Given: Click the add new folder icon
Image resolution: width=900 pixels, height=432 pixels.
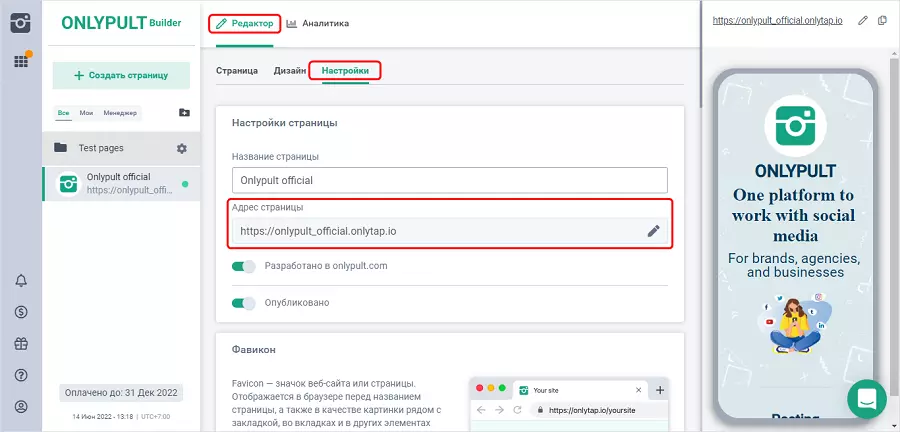Looking at the screenshot, I should 183,113.
